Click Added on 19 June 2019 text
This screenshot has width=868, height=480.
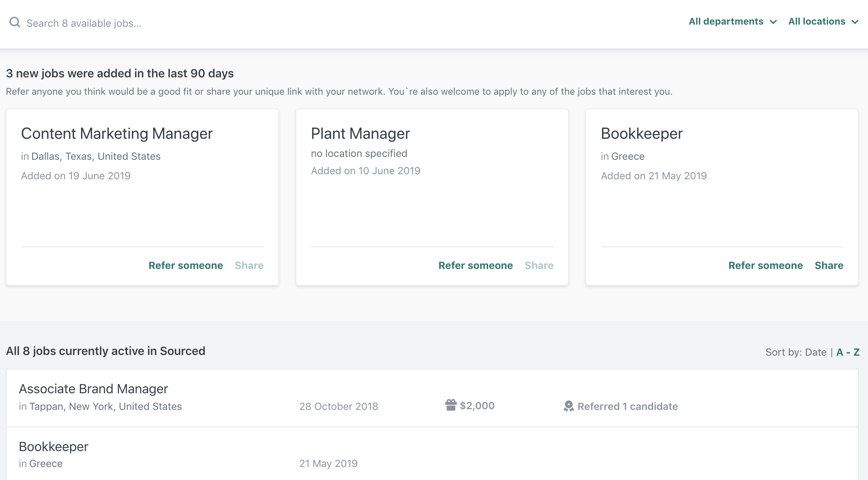coord(76,176)
